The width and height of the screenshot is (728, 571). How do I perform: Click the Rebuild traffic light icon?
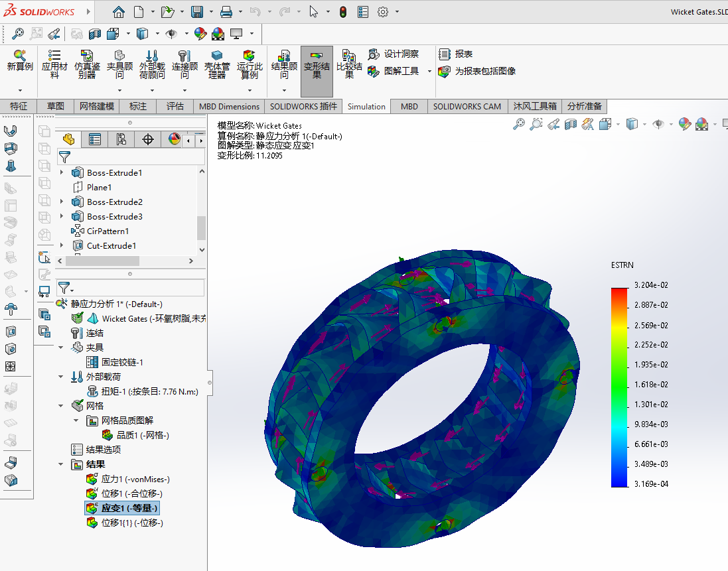[343, 12]
